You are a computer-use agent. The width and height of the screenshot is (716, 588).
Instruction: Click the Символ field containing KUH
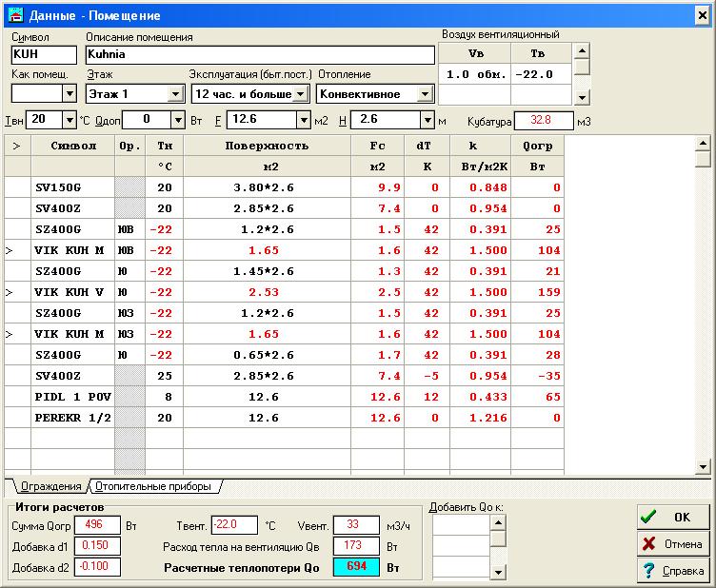tap(44, 55)
